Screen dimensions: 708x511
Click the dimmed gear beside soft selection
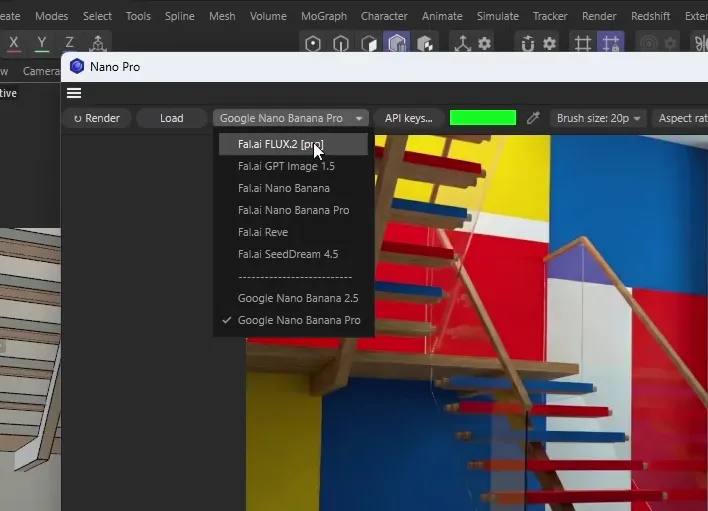point(671,43)
